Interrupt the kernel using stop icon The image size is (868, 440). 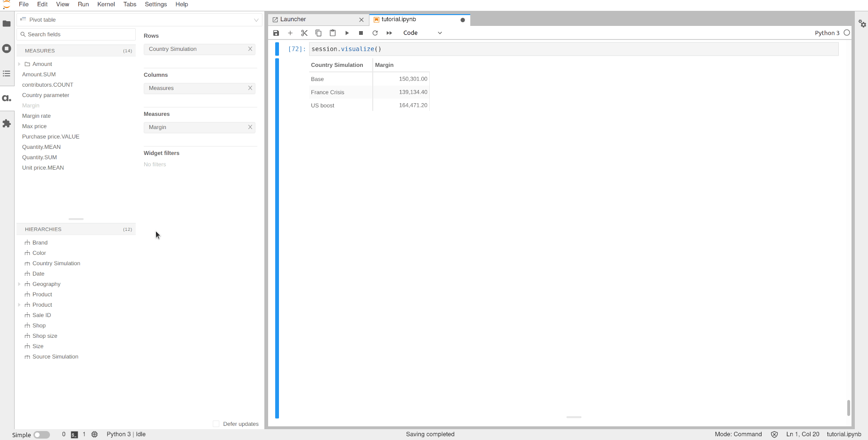361,33
